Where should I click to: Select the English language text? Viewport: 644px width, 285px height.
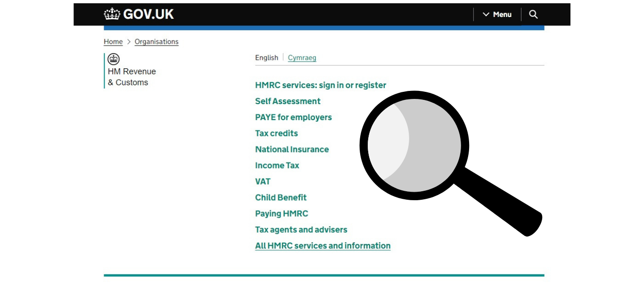267,57
